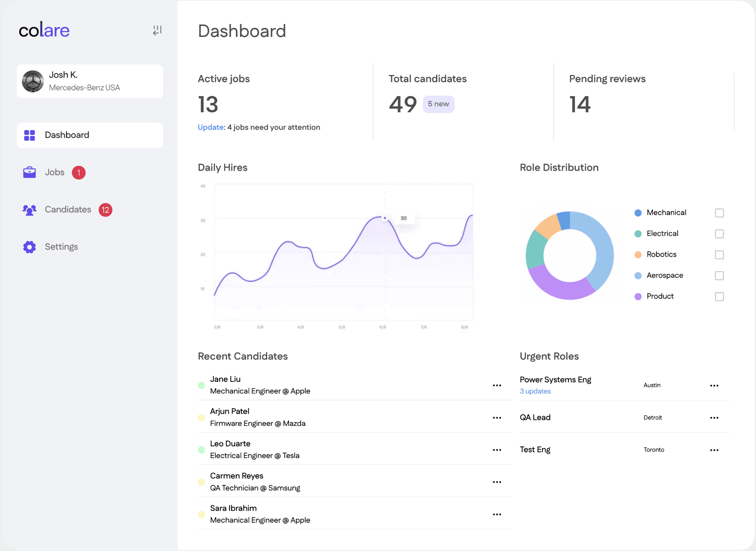
Task: Open Settings via the gear icon
Action: click(29, 247)
